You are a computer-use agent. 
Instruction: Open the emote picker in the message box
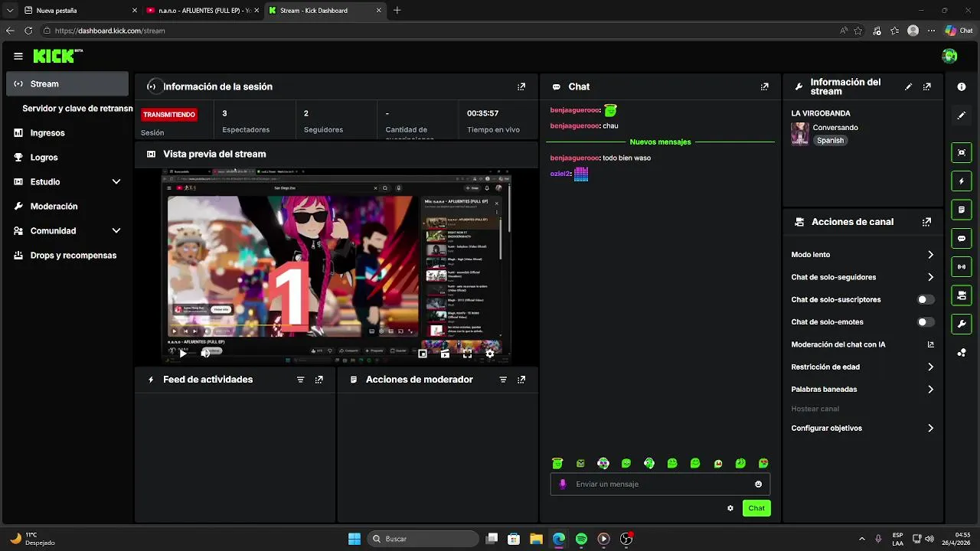(x=759, y=484)
